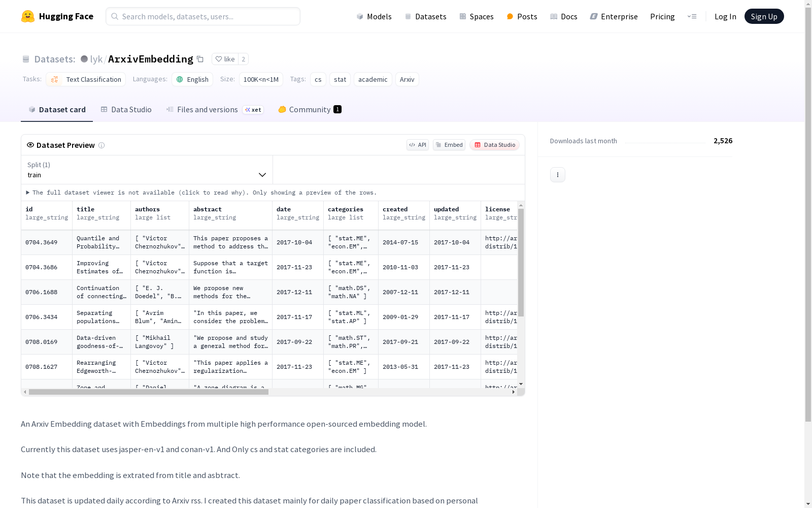Open Datasets in the top navigation
Screen dimensions: 812x508
tap(425, 16)
